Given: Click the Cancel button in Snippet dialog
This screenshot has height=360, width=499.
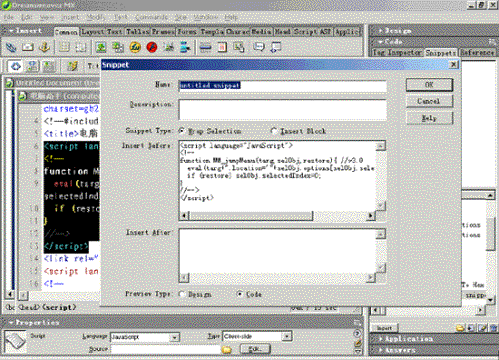Looking at the screenshot, I should click(x=429, y=101).
